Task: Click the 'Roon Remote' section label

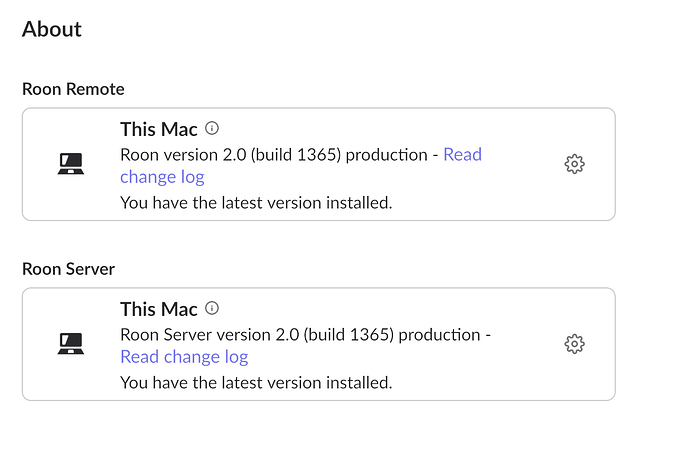Action: (73, 89)
